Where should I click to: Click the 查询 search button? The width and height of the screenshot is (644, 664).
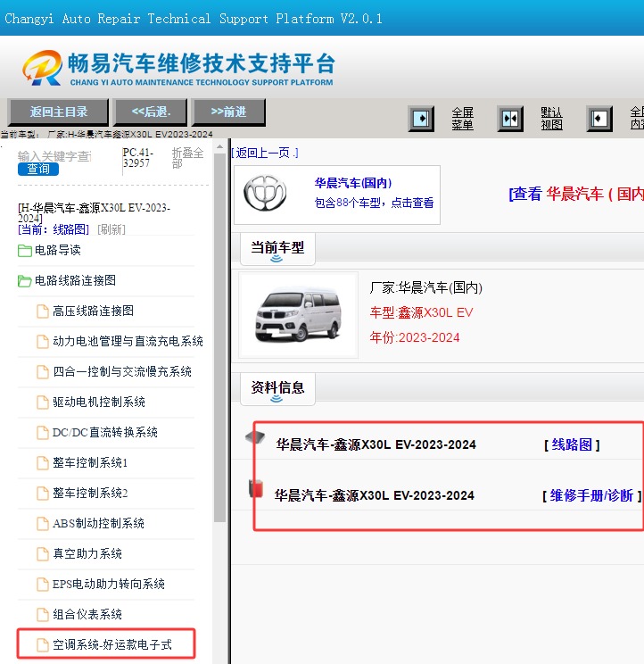coord(38,170)
